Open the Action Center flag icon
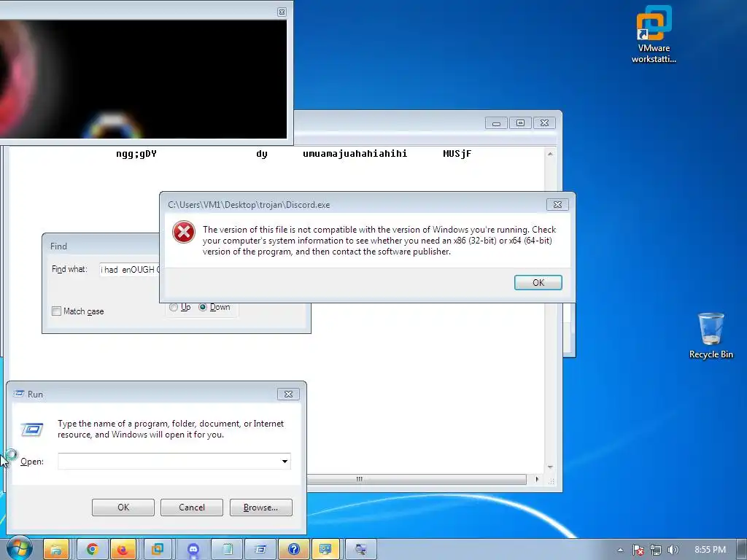 pyautogui.click(x=638, y=550)
